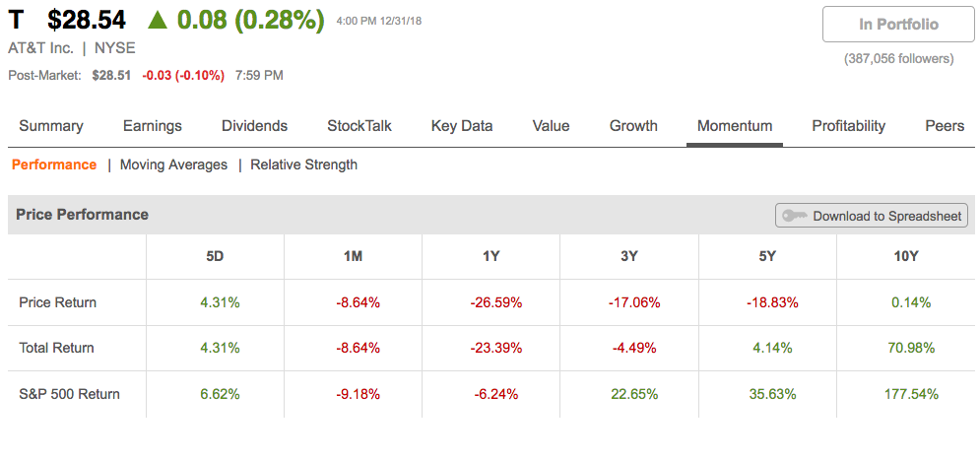Image resolution: width=980 pixels, height=460 pixels.
Task: Open the Summary tab
Action: click(51, 126)
